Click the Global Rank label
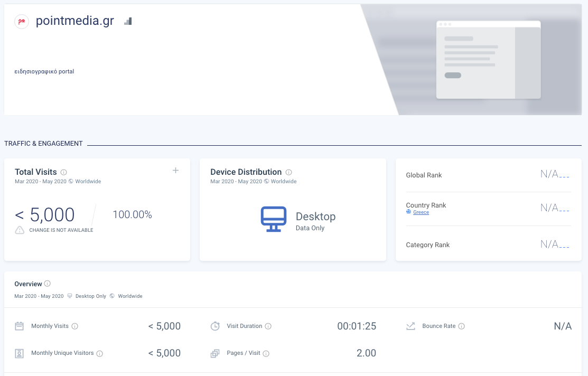The image size is (588, 376). 424,175
